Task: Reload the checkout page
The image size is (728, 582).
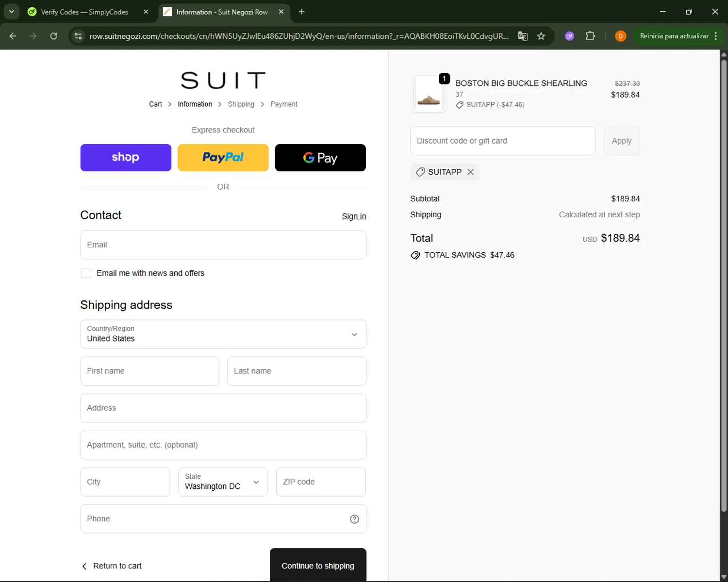Action: pos(54,36)
